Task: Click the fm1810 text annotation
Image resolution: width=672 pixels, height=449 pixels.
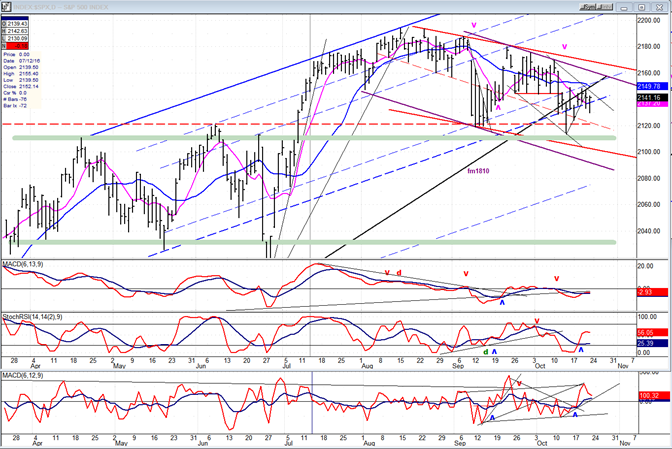Action: pyautogui.click(x=478, y=171)
